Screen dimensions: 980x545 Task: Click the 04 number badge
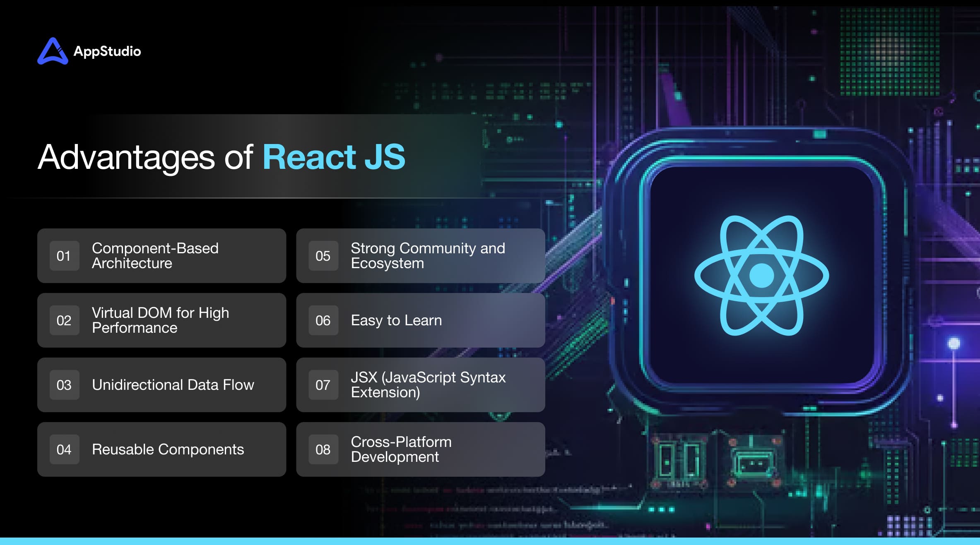[64, 449]
